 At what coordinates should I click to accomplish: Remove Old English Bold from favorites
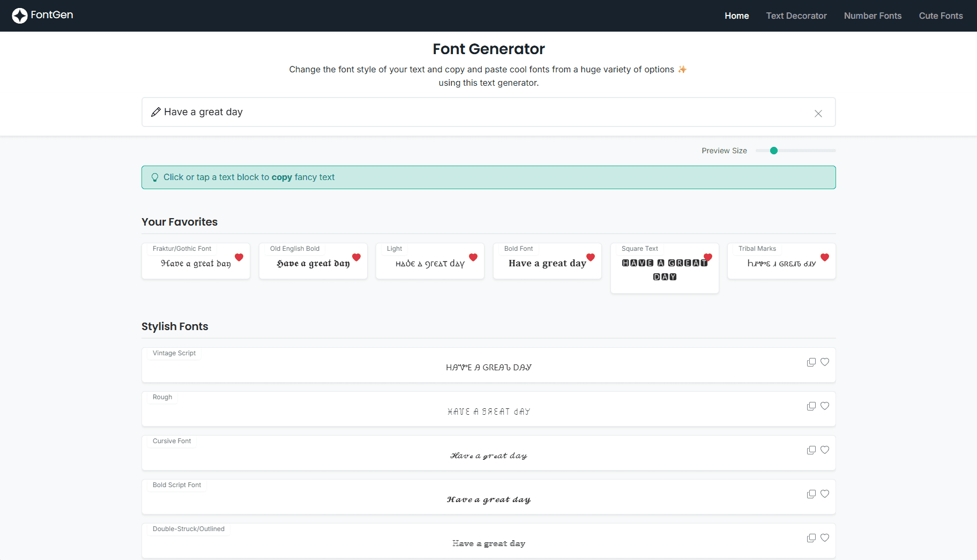click(x=356, y=257)
